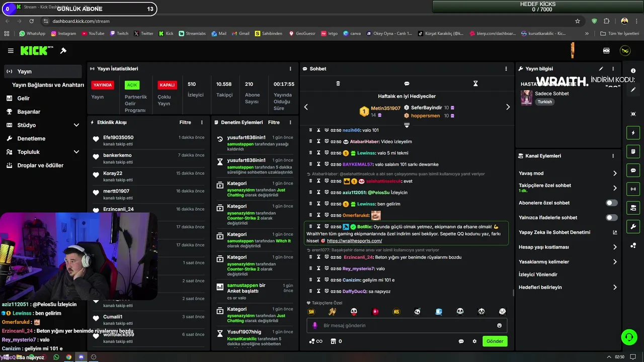The height and width of the screenshot is (362, 644).
Task: Open Yavaş mod settings arrow
Action: 615,173
